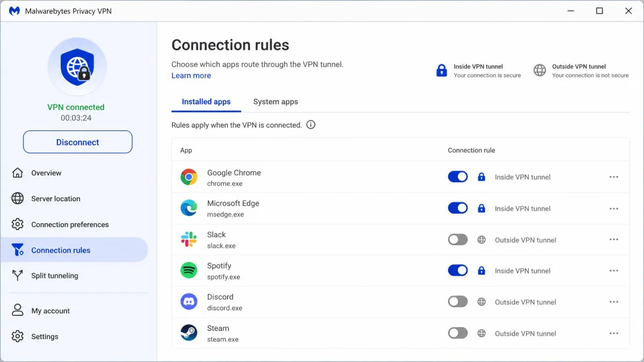644x362 pixels.
Task: Click the legend globe icon for Outside VPN tunnel
Action: pyautogui.click(x=540, y=70)
